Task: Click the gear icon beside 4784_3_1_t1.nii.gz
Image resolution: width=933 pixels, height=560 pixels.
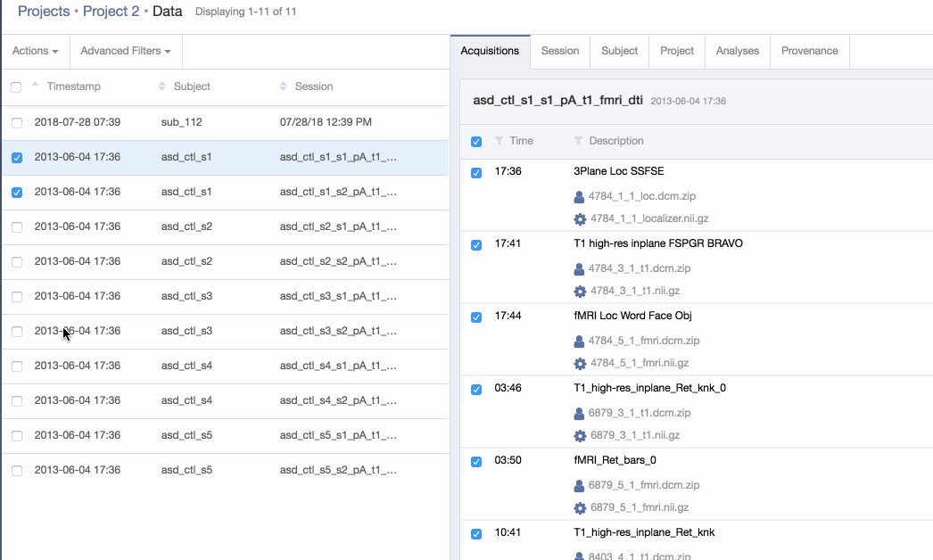Action: 580,291
